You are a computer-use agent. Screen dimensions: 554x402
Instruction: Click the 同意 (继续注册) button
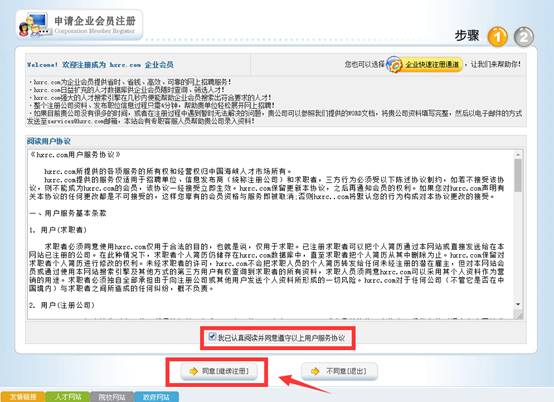click(219, 371)
